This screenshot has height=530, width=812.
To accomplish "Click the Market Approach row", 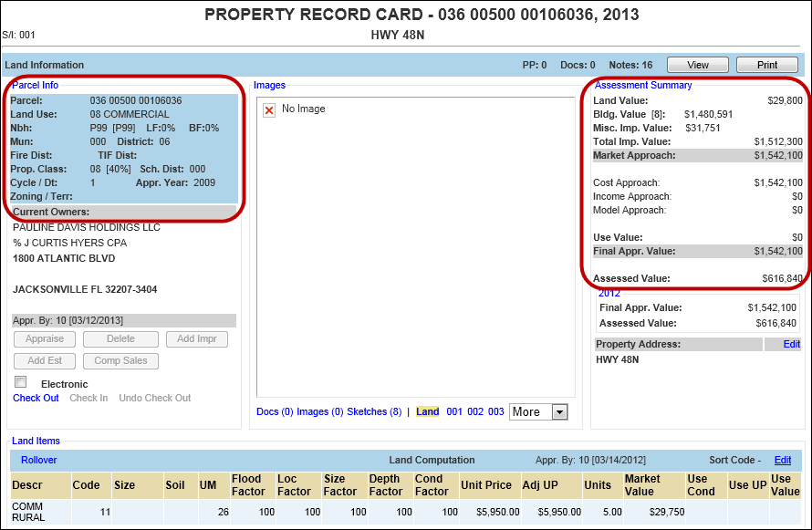I will 698,155.
